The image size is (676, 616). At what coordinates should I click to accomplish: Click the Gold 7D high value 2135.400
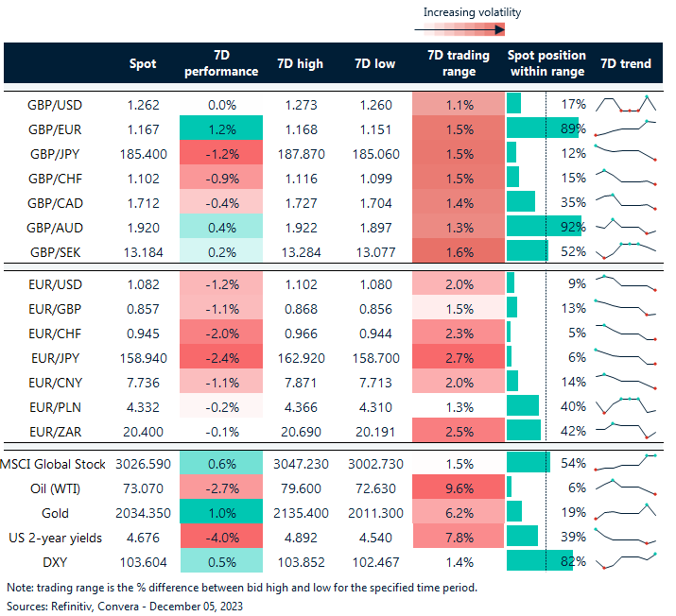point(300,511)
